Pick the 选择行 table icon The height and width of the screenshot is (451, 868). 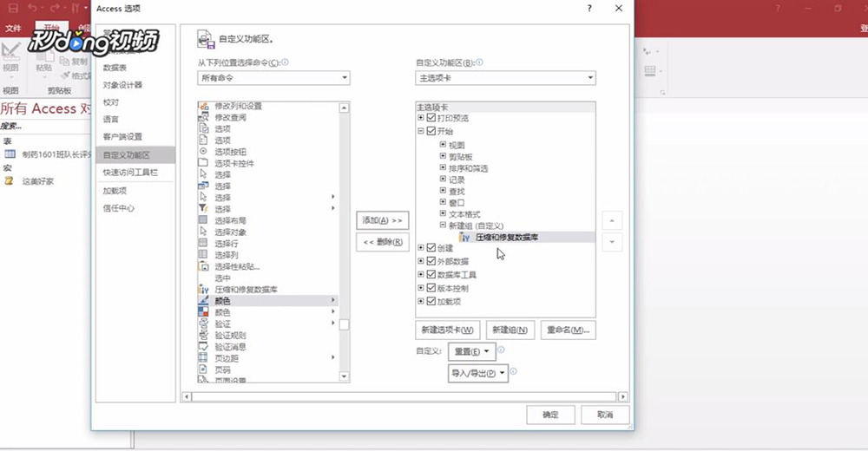coord(203,243)
